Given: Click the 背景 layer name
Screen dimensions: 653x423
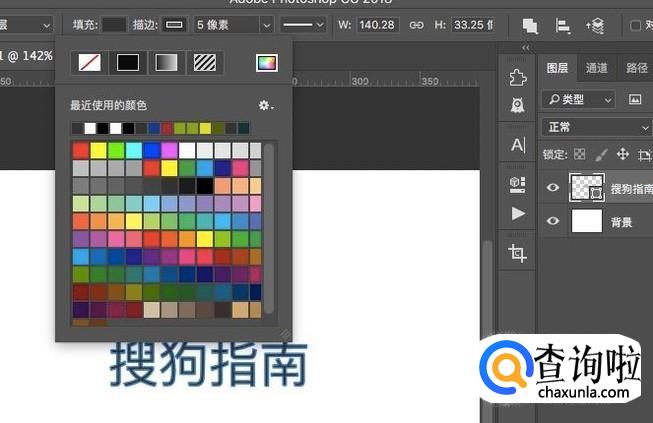Looking at the screenshot, I should click(x=622, y=222).
